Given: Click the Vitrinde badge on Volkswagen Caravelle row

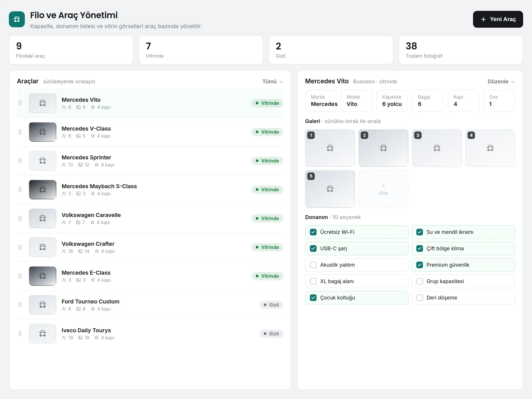Looking at the screenshot, I should (267, 218).
